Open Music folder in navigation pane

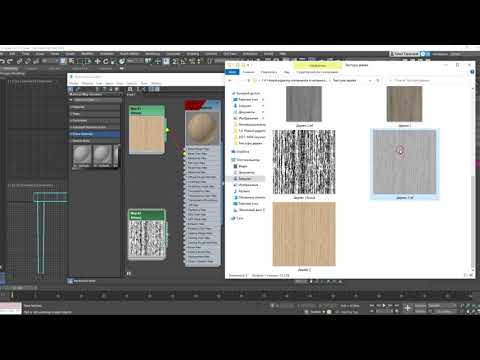[242, 191]
